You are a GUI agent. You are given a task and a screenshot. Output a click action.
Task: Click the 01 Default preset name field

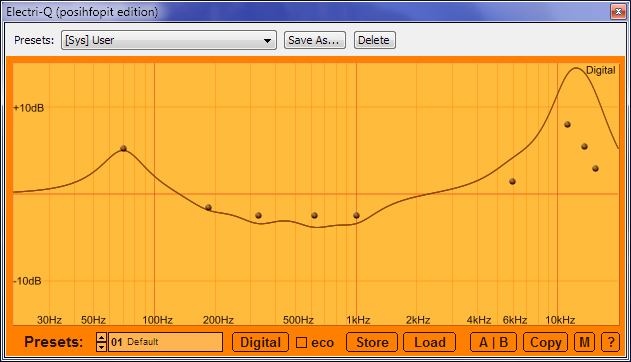[165, 342]
